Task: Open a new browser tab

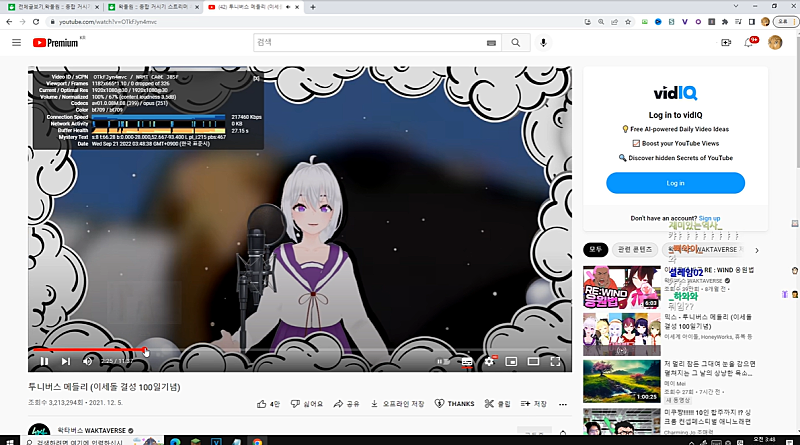Action: pos(313,7)
